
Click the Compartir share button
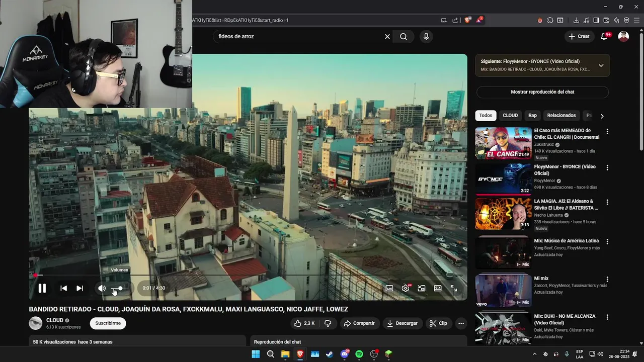point(359,323)
